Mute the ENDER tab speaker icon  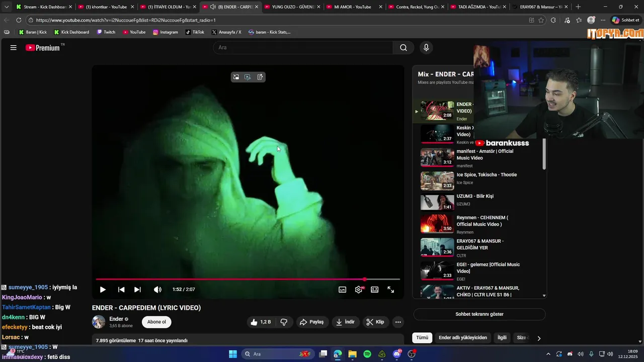213,7
